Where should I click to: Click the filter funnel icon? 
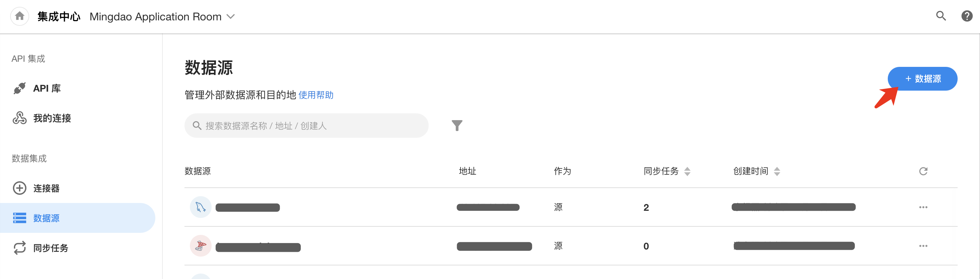tap(457, 126)
